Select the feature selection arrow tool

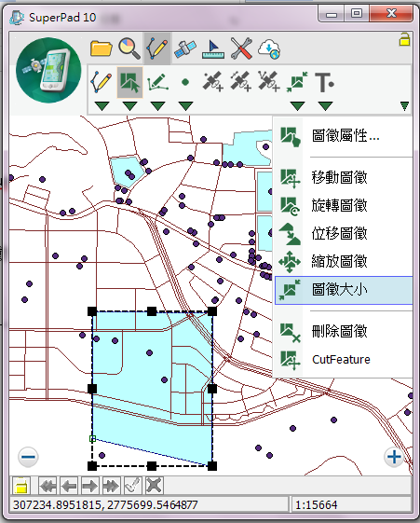tap(129, 82)
